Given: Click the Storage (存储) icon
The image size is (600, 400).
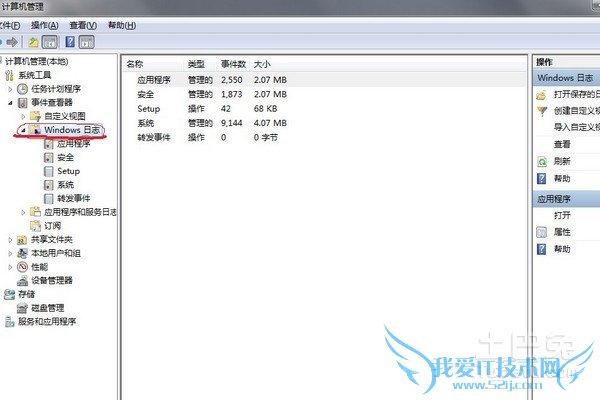Looking at the screenshot, I should coord(9,294).
